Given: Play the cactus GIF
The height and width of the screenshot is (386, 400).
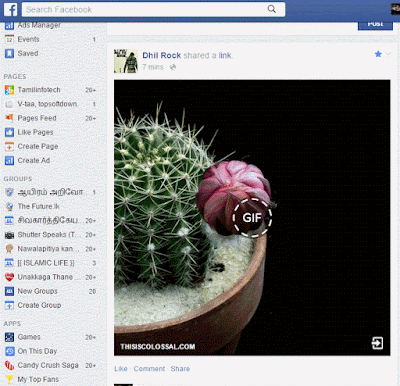Looking at the screenshot, I should 252,218.
